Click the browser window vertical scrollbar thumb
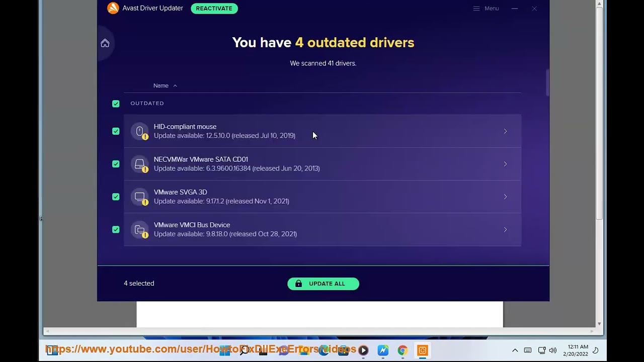644x362 pixels. 599,113
